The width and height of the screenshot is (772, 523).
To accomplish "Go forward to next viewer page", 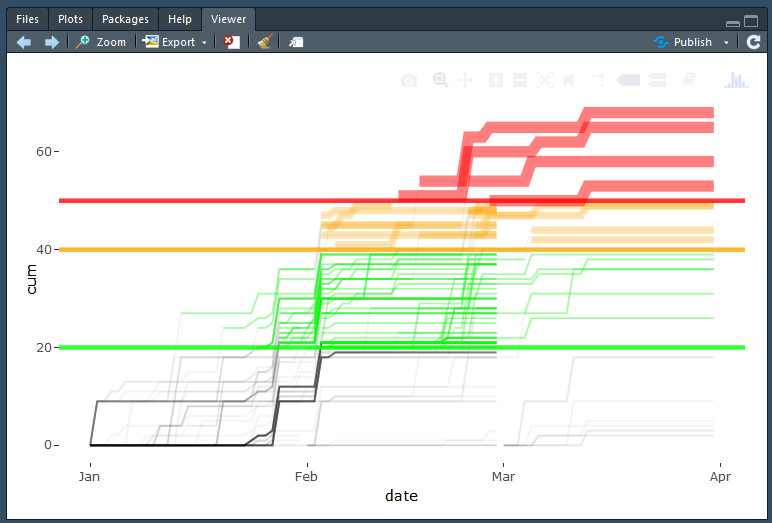I will pos(52,42).
